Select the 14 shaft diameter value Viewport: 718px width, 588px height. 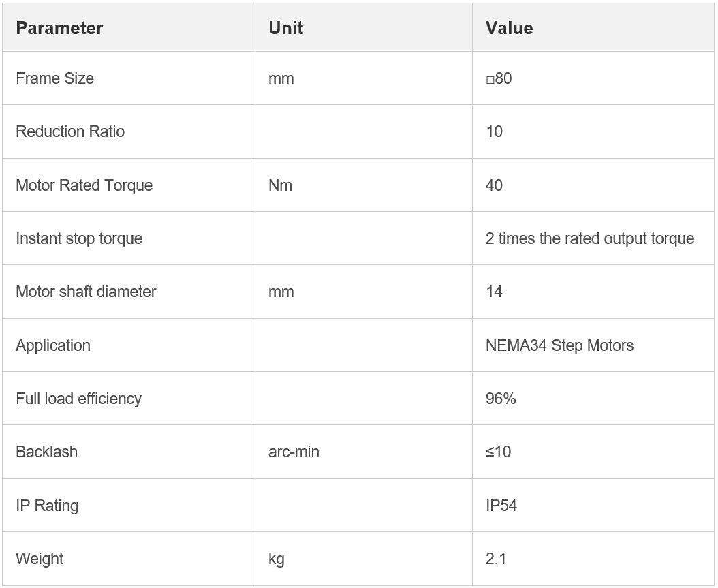point(494,292)
